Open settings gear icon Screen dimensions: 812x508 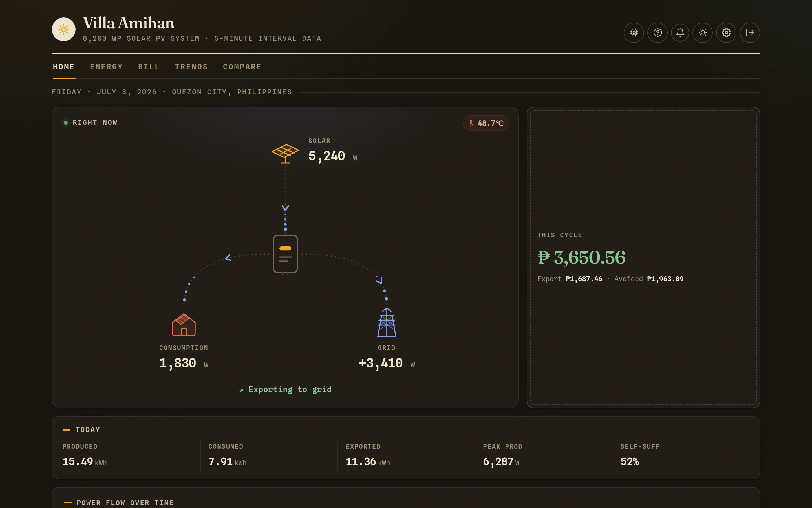(727, 32)
